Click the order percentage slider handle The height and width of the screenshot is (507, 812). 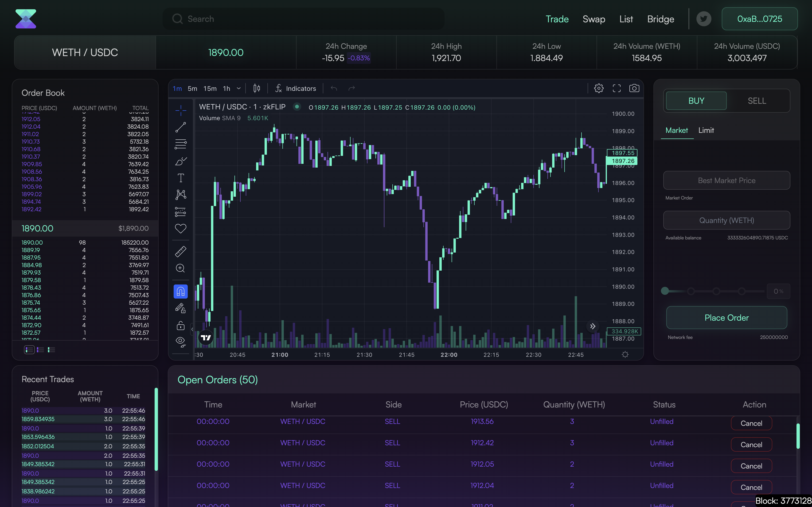tap(665, 291)
